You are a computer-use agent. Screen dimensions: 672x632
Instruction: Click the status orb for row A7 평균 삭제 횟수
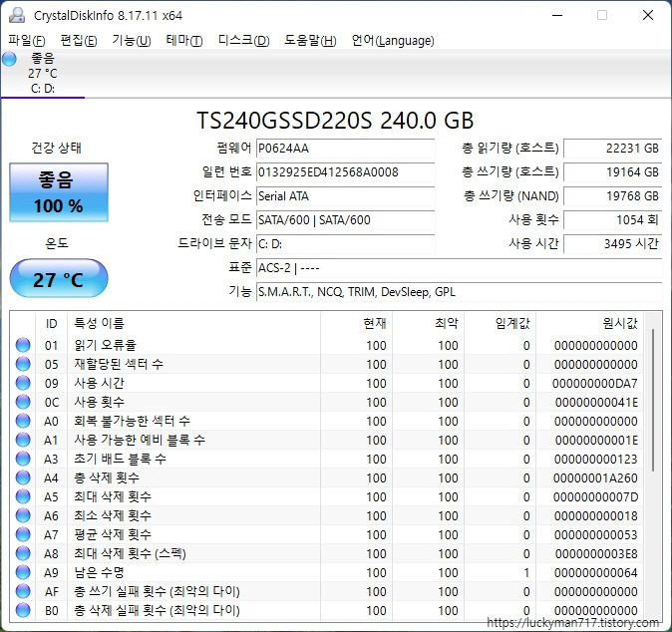tap(23, 534)
